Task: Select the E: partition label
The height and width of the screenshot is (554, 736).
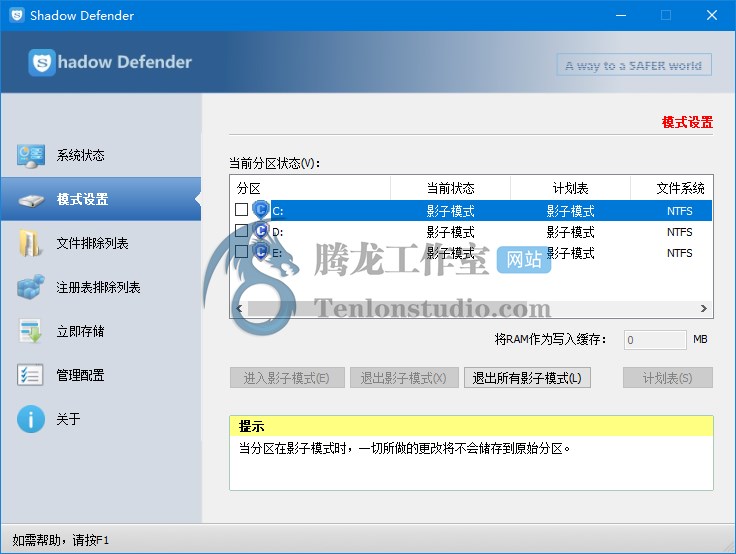Action: click(277, 253)
